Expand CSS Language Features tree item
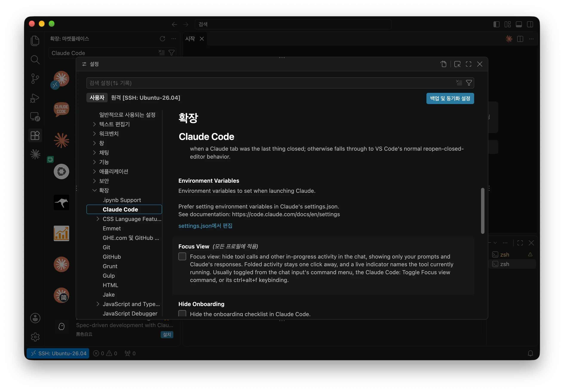The width and height of the screenshot is (564, 392). pos(98,219)
